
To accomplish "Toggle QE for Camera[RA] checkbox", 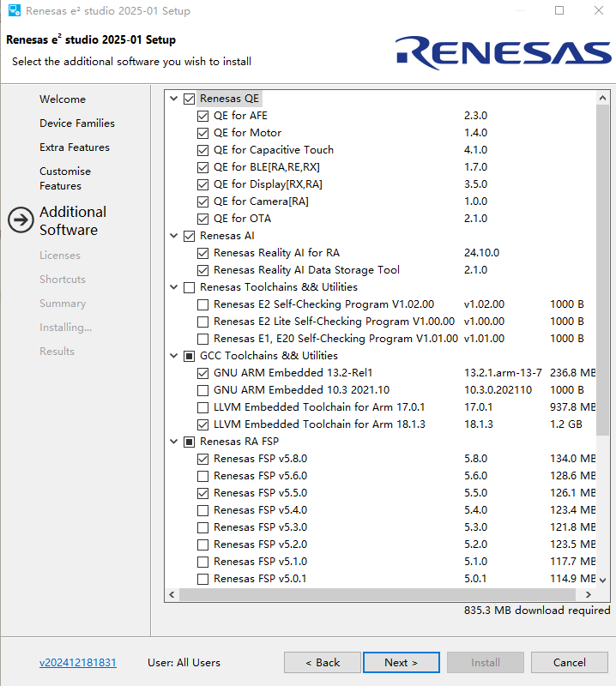I will [202, 202].
